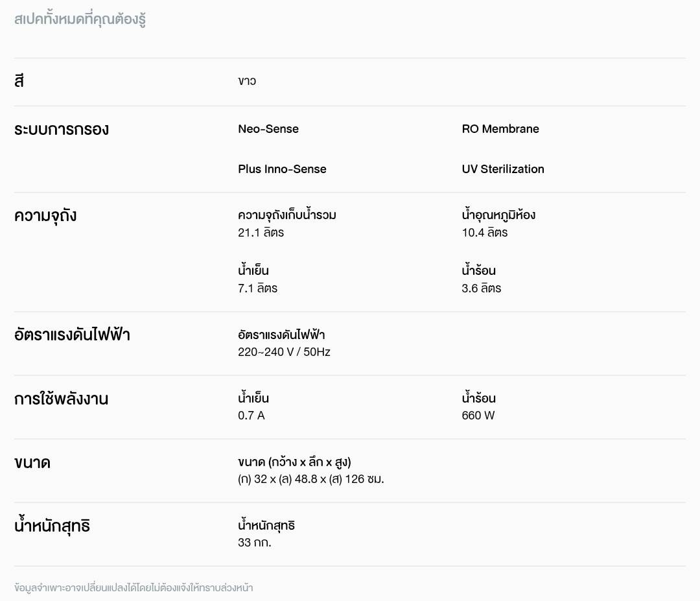Viewport: 700px width, 601px height.
Task: Click the 'Plus Inno-Sense' filter entry
Action: [x=282, y=169]
